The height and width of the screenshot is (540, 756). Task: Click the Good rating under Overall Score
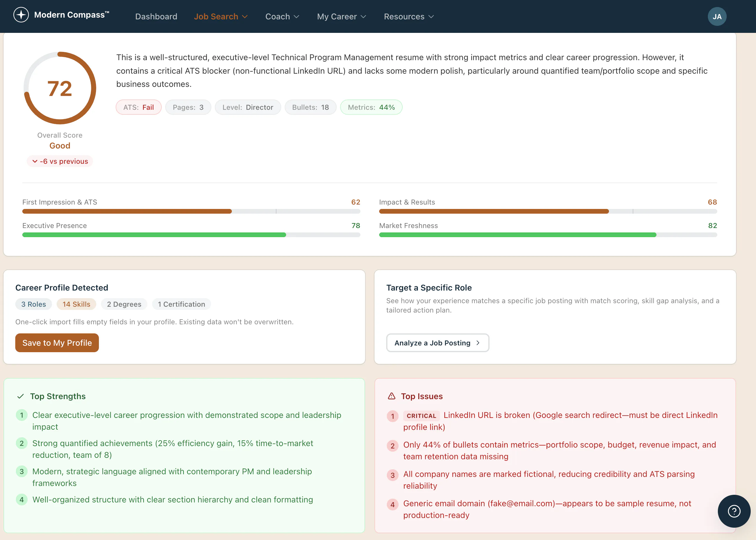tap(60, 146)
